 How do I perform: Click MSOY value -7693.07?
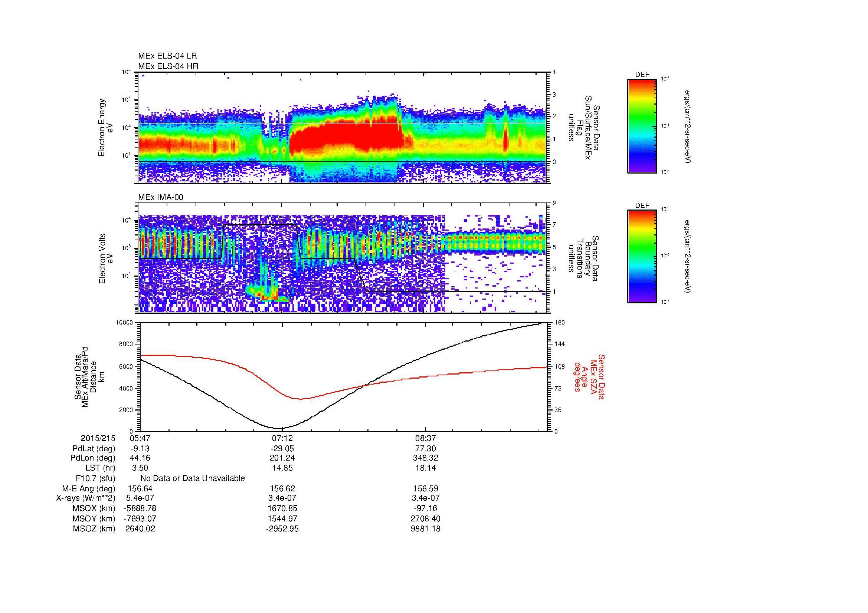tap(140, 518)
